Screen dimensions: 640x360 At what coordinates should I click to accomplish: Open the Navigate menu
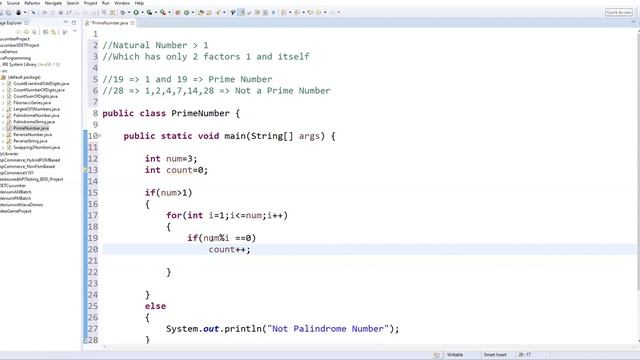click(x=53, y=3)
